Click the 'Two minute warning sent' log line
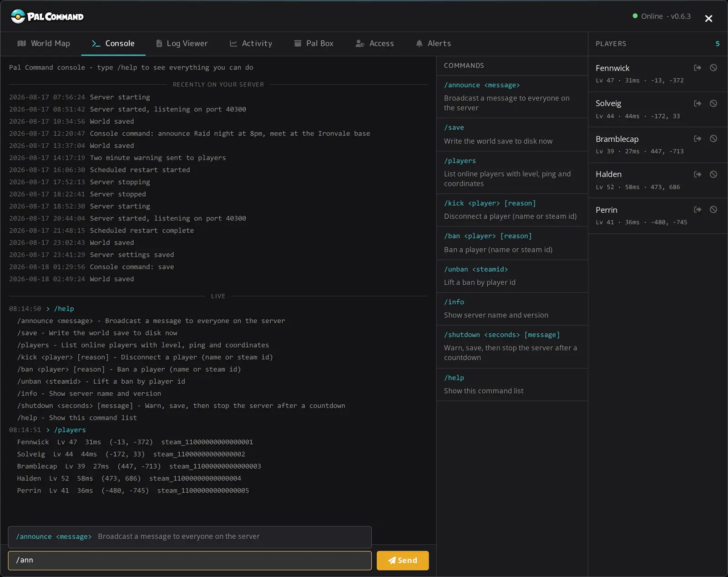 [117, 158]
